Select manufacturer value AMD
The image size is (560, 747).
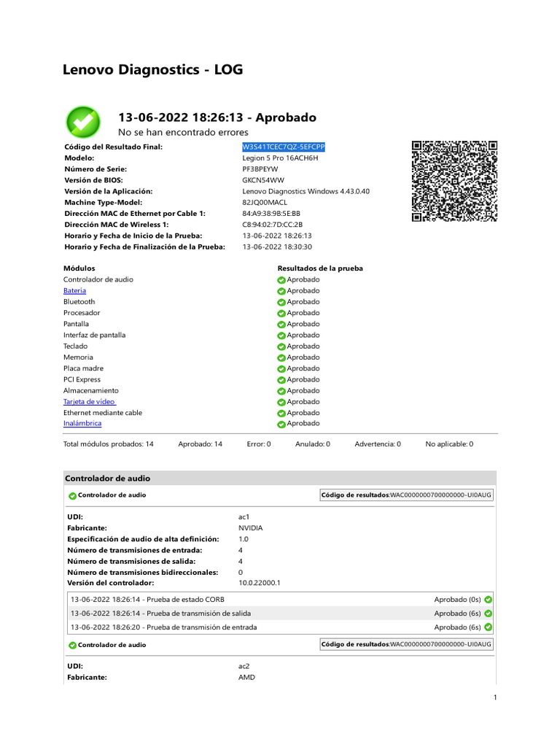pos(246,677)
